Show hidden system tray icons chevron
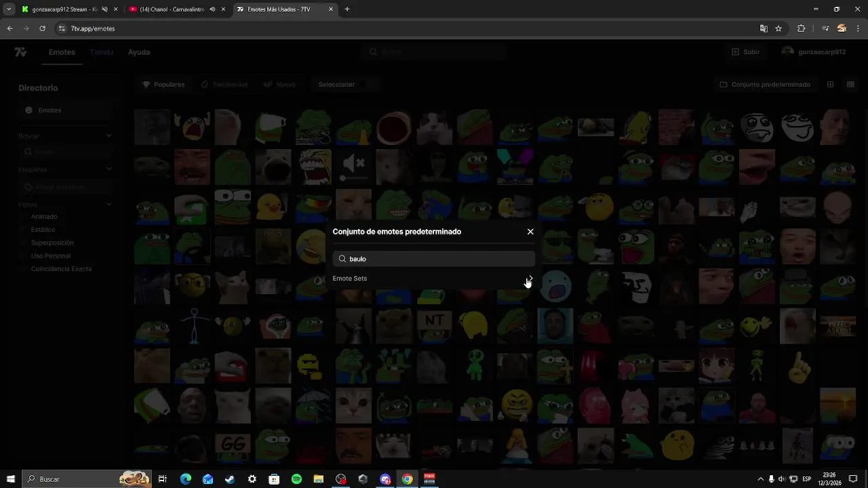 [x=760, y=479]
